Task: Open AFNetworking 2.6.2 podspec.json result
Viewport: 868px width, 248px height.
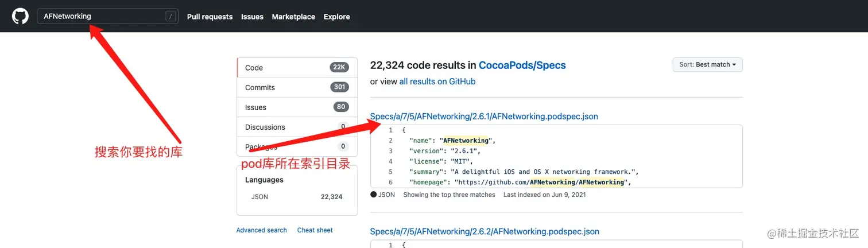Action: (x=485, y=232)
